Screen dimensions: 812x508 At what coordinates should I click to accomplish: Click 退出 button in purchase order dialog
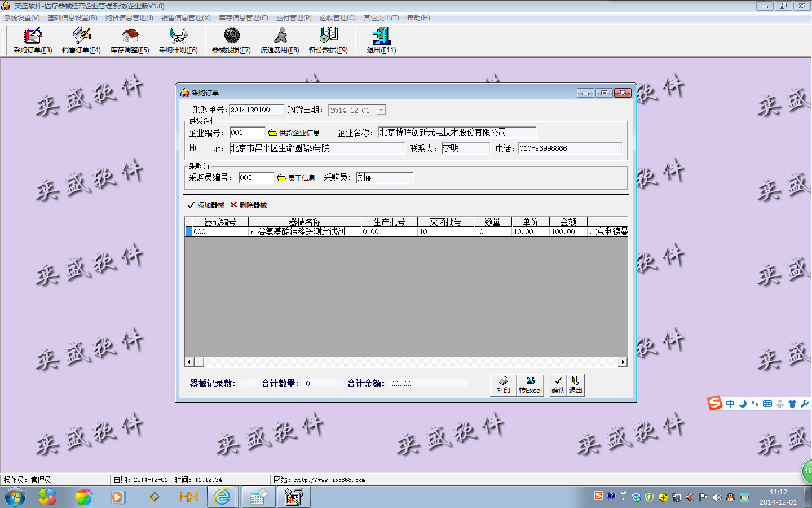(x=576, y=385)
